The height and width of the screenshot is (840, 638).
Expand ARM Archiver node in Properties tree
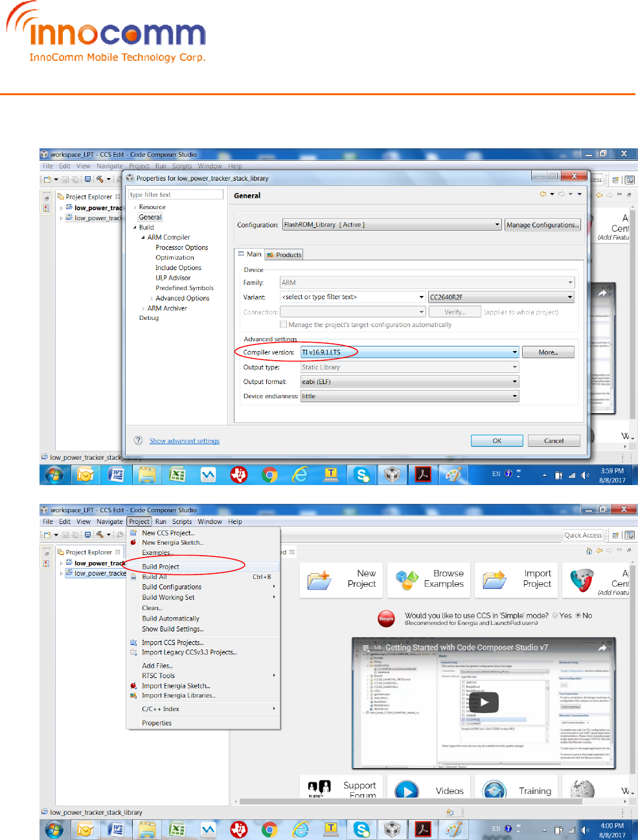pos(143,308)
